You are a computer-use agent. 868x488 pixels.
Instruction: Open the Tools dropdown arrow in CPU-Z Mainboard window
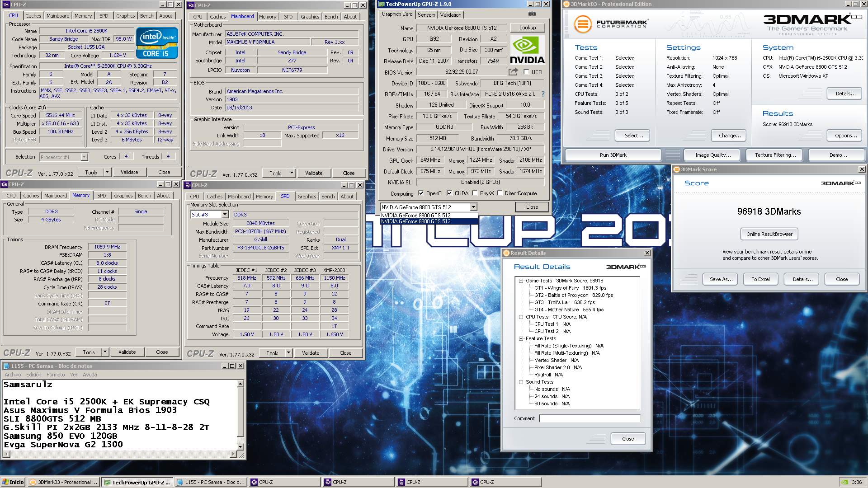click(292, 174)
